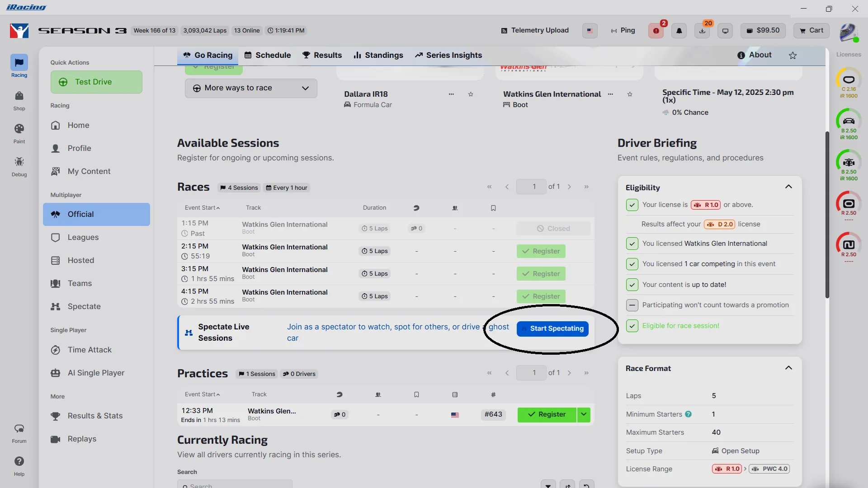Image resolution: width=868 pixels, height=488 pixels.
Task: Collapse the Race Format section
Action: tap(788, 368)
